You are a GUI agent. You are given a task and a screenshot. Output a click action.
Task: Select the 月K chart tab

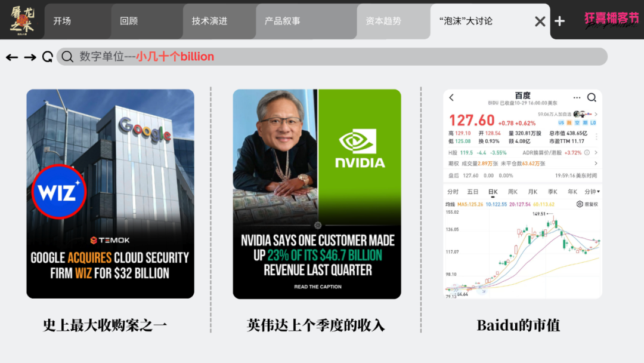pos(532,192)
